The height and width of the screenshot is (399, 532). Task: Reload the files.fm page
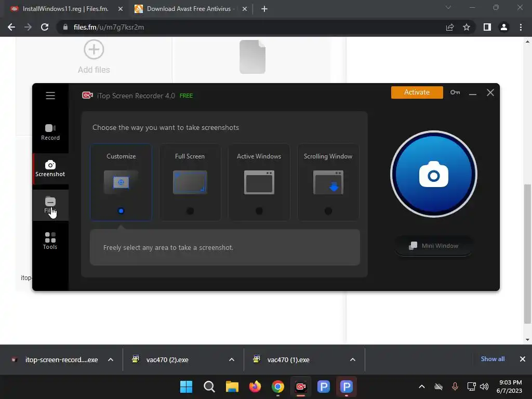pyautogui.click(x=45, y=27)
